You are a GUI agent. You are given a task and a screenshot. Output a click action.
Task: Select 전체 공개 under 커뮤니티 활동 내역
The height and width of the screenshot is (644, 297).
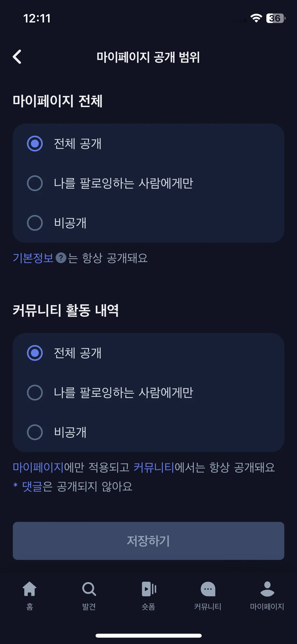(x=148, y=353)
